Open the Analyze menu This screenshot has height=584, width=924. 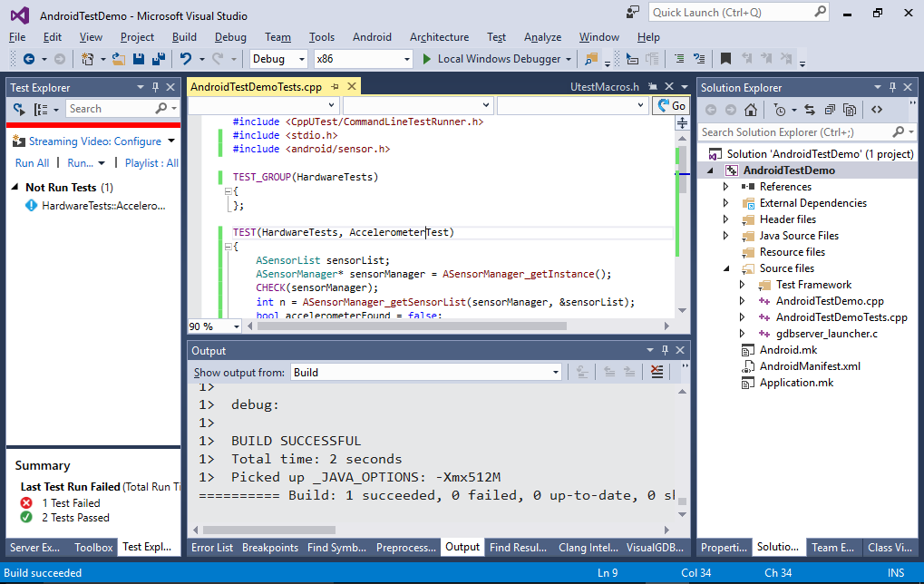coord(542,37)
